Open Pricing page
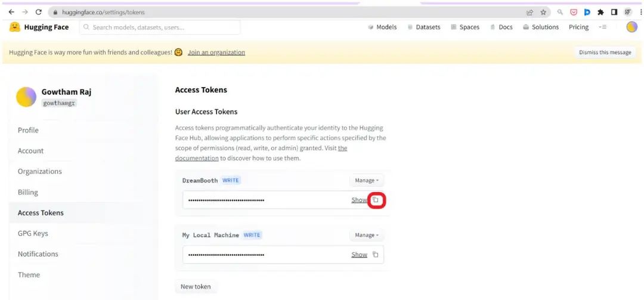Viewport: 644px width, 300px height. coord(578,27)
